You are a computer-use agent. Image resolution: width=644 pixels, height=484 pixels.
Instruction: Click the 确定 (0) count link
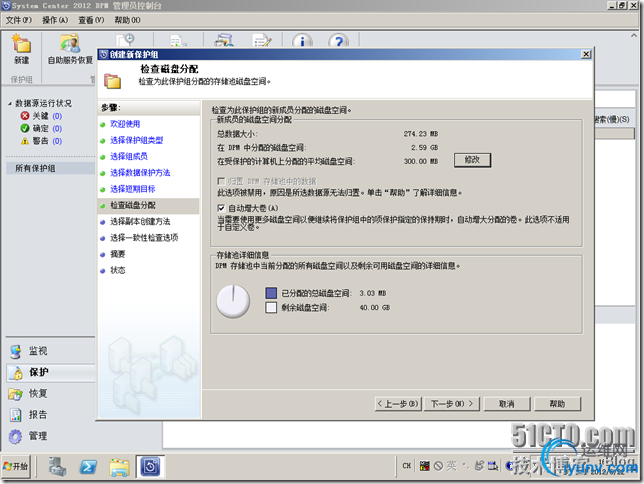click(57, 129)
